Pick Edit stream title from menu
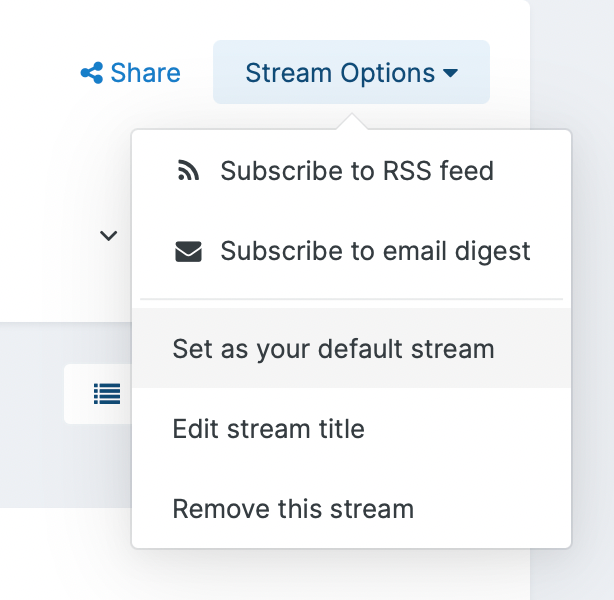 point(268,429)
